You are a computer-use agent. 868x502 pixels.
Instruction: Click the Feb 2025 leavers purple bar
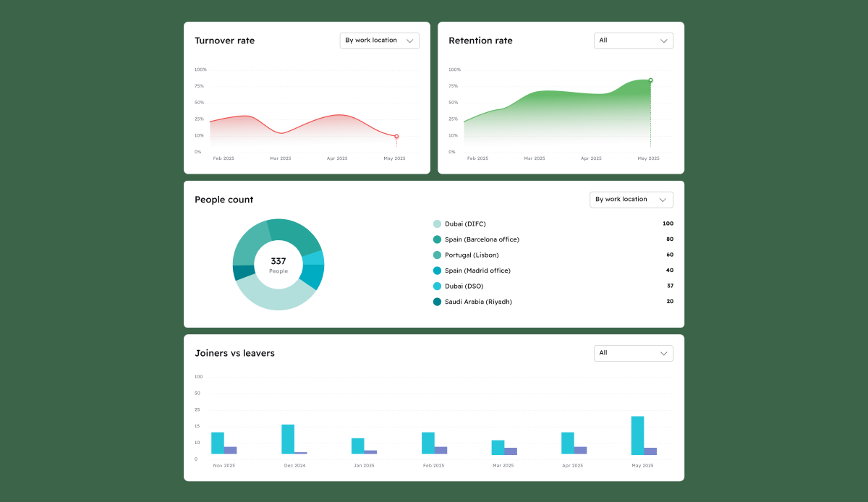click(441, 451)
